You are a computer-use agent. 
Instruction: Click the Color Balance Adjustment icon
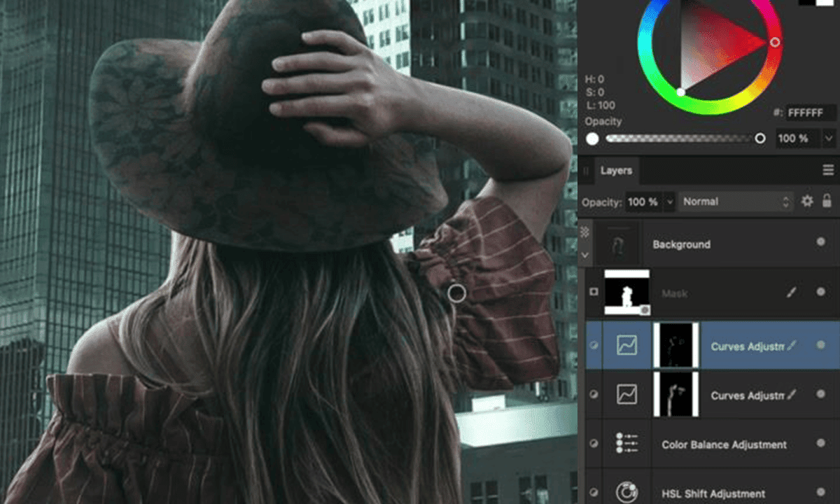(626, 444)
